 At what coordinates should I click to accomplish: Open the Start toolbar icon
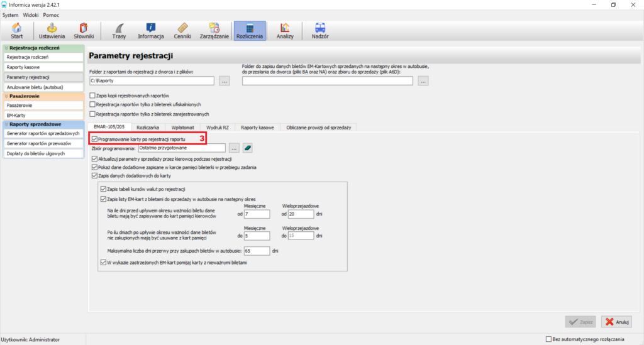click(17, 31)
